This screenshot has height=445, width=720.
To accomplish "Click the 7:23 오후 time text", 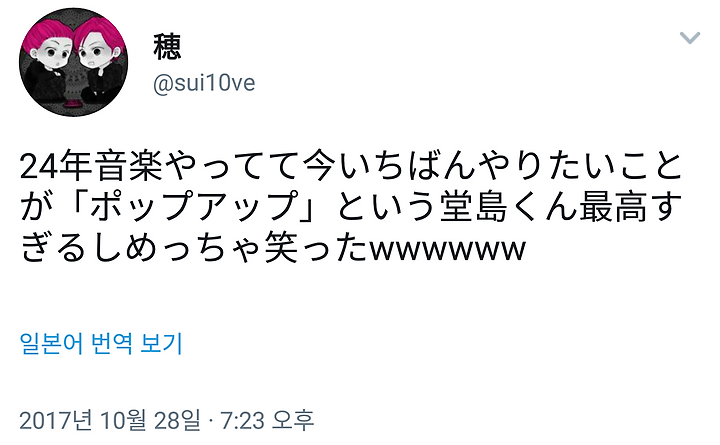I will (x=267, y=420).
